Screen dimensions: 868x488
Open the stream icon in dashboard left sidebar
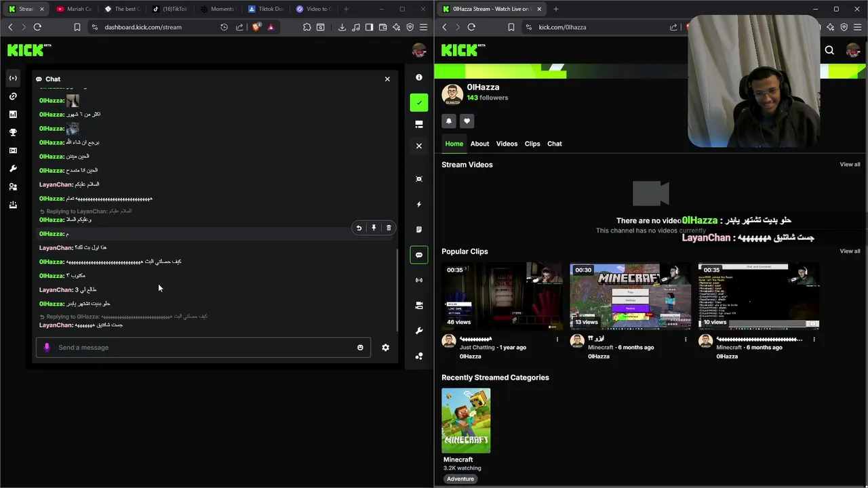click(13, 78)
